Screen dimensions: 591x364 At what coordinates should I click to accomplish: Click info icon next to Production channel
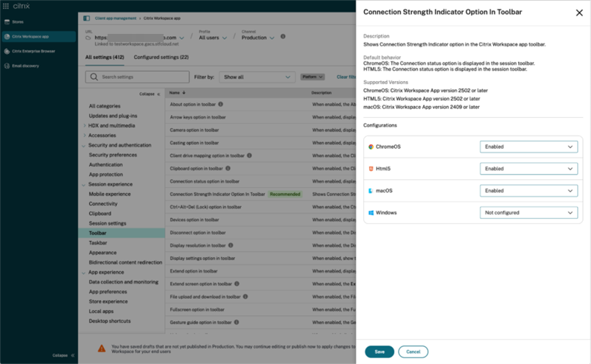click(x=283, y=37)
